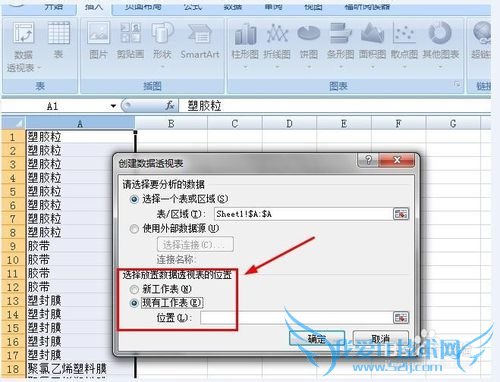Viewport: 500px width, 382px height.
Task: Select column C header
Action: (x=235, y=124)
